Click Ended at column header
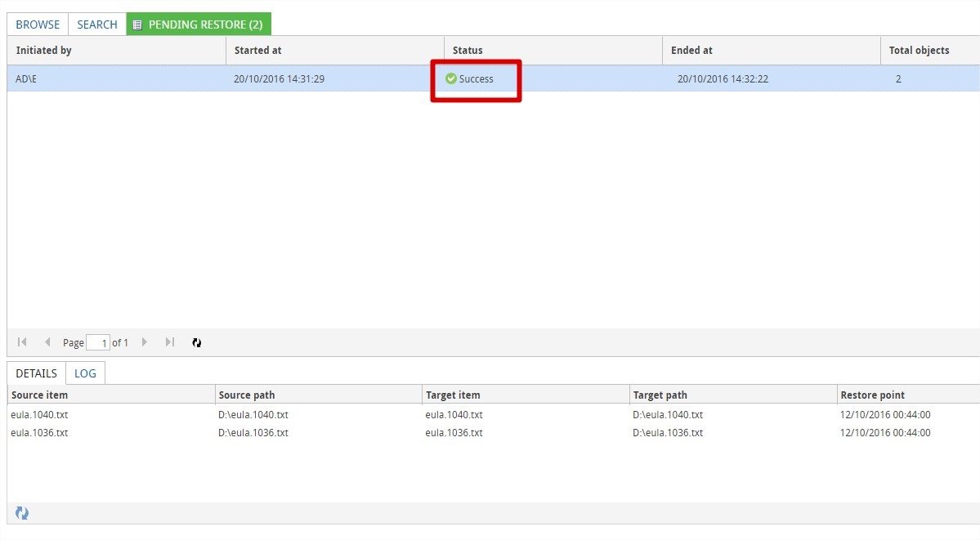This screenshot has width=980, height=540. click(691, 51)
